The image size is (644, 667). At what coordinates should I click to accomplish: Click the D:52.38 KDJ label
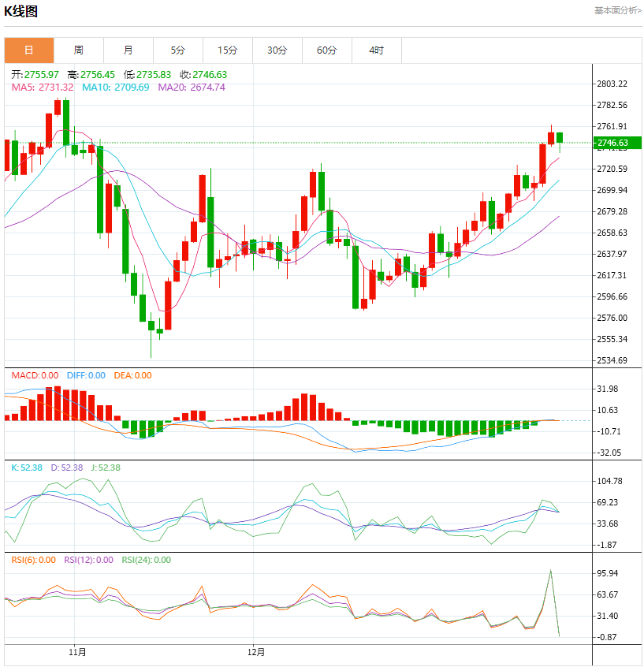click(x=67, y=468)
